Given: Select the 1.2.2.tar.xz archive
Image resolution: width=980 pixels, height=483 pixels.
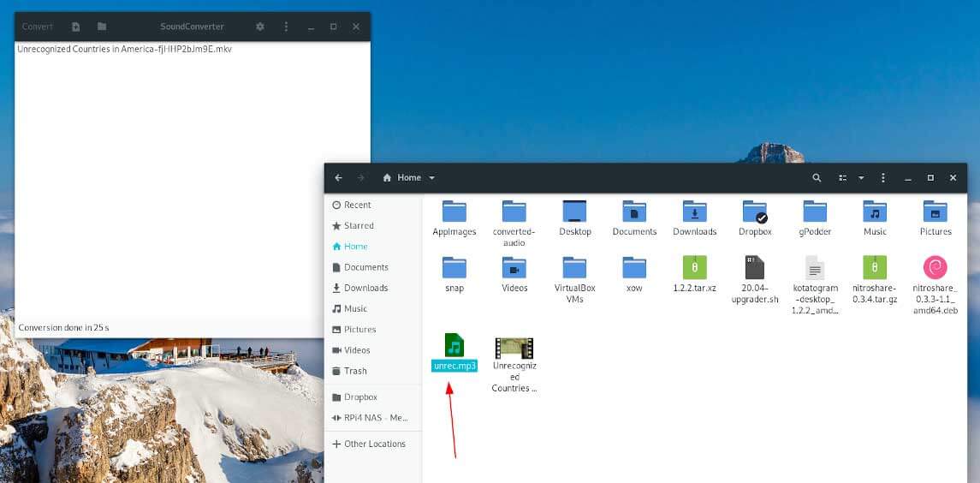Looking at the screenshot, I should point(694,274).
